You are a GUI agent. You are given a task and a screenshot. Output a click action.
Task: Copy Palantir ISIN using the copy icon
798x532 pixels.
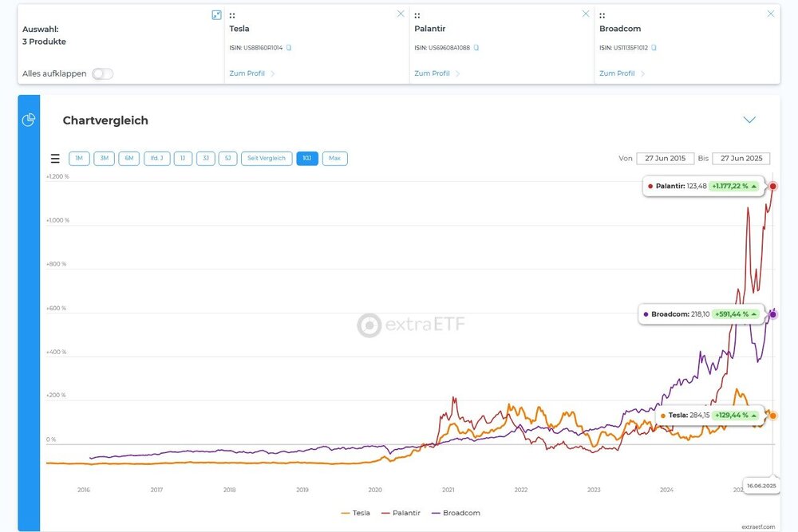tap(476, 48)
